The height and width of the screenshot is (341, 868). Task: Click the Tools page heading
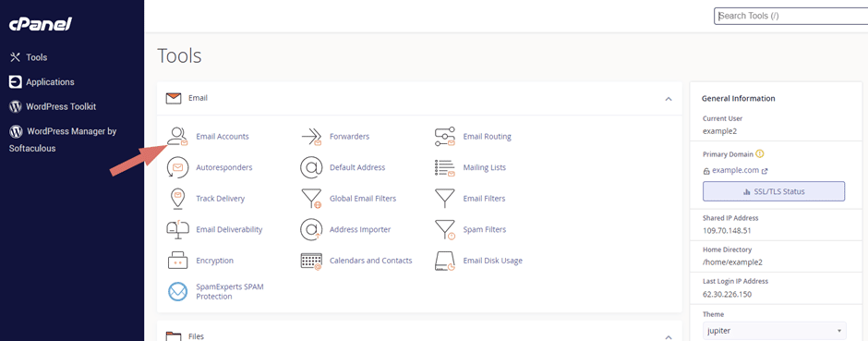point(179,56)
